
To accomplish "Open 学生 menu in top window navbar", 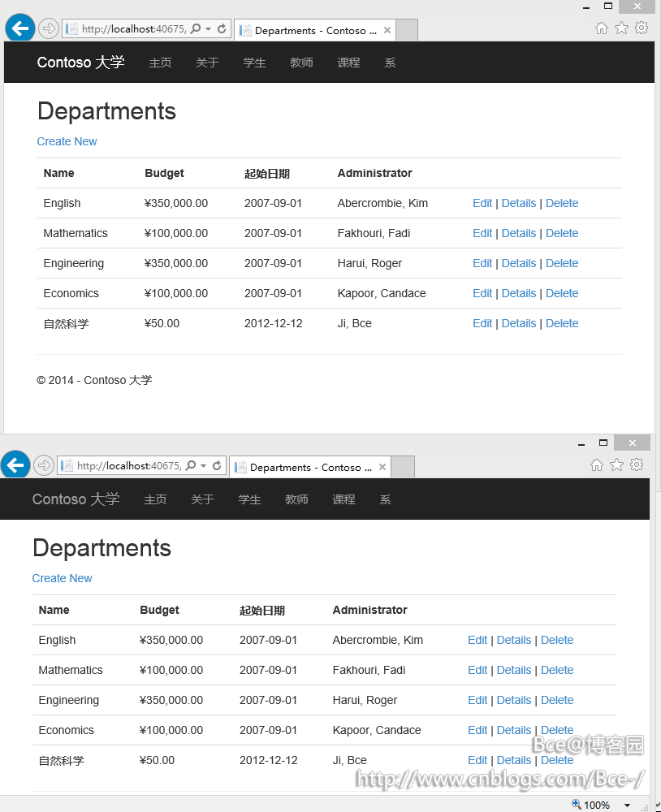I will 254,63.
